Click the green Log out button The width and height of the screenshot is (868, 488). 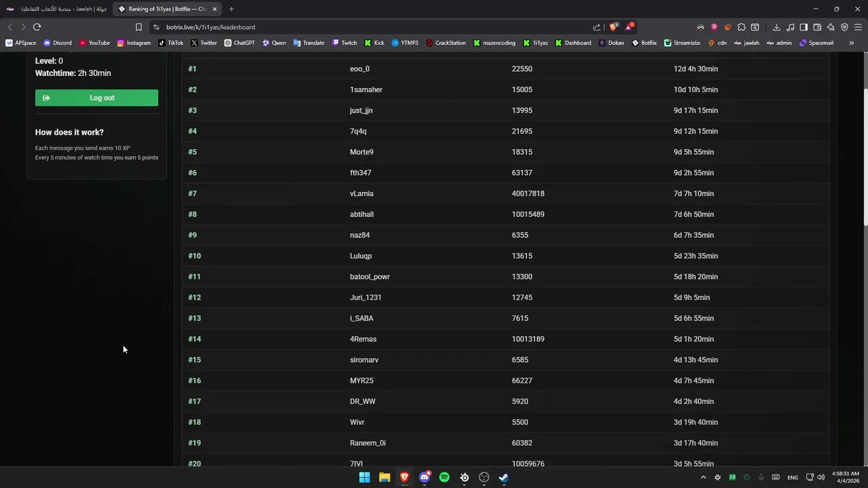click(96, 98)
